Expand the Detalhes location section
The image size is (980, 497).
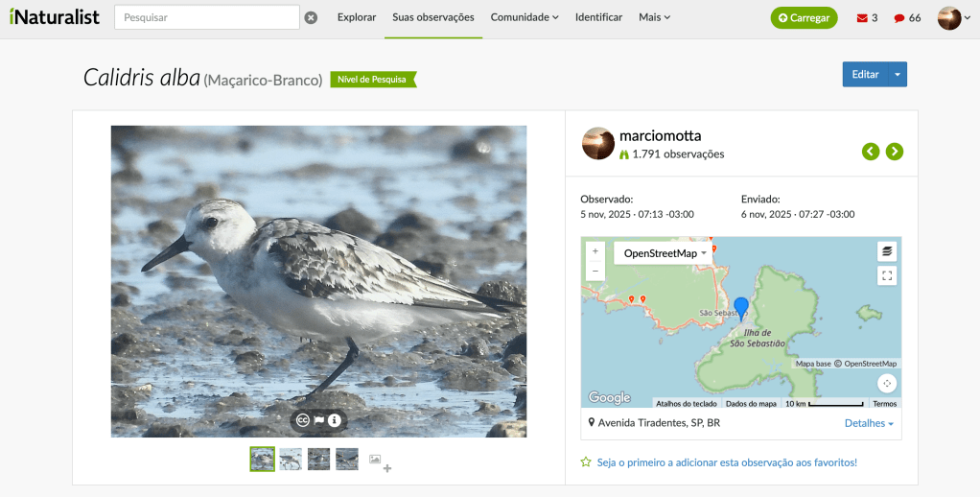(x=868, y=423)
